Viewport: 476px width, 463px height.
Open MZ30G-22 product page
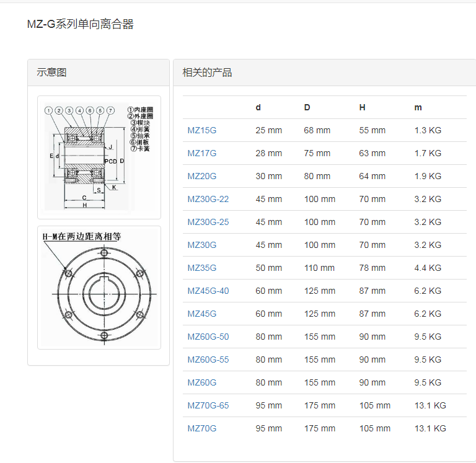click(208, 199)
